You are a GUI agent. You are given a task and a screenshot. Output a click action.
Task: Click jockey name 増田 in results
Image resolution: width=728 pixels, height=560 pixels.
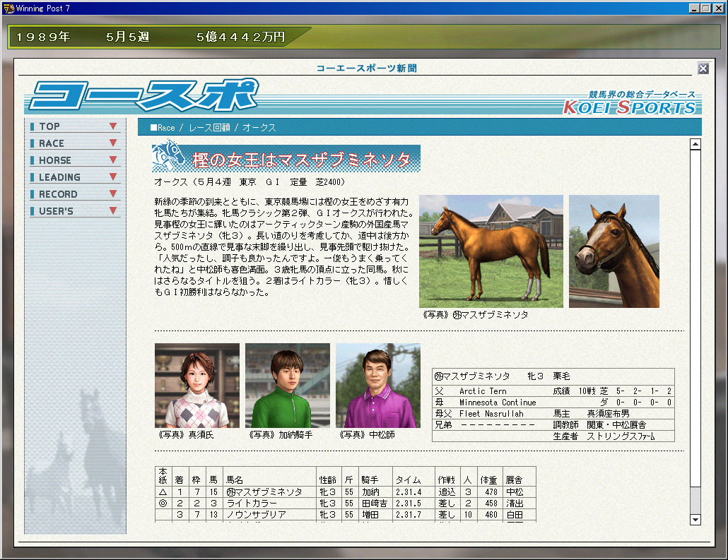(370, 515)
